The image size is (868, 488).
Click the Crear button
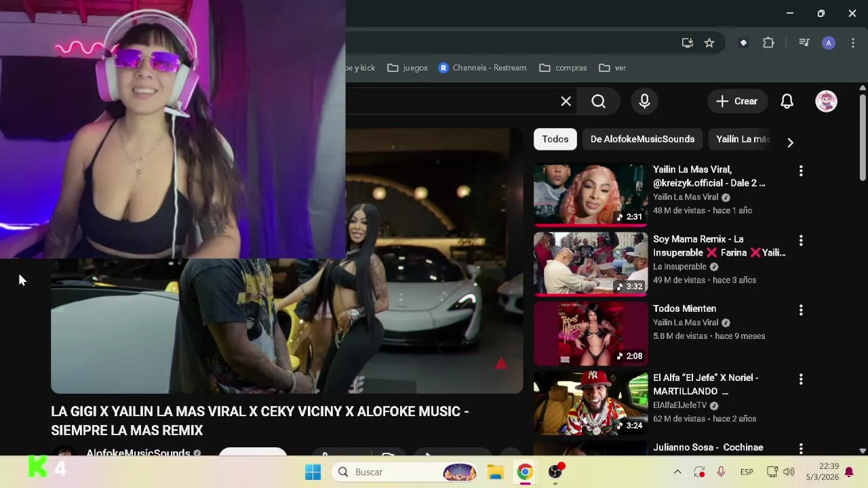737,102
